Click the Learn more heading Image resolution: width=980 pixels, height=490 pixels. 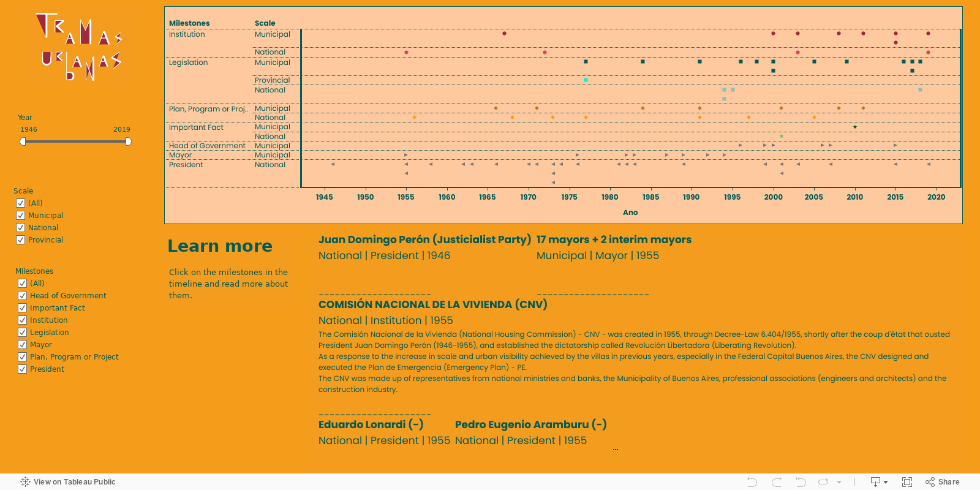220,246
